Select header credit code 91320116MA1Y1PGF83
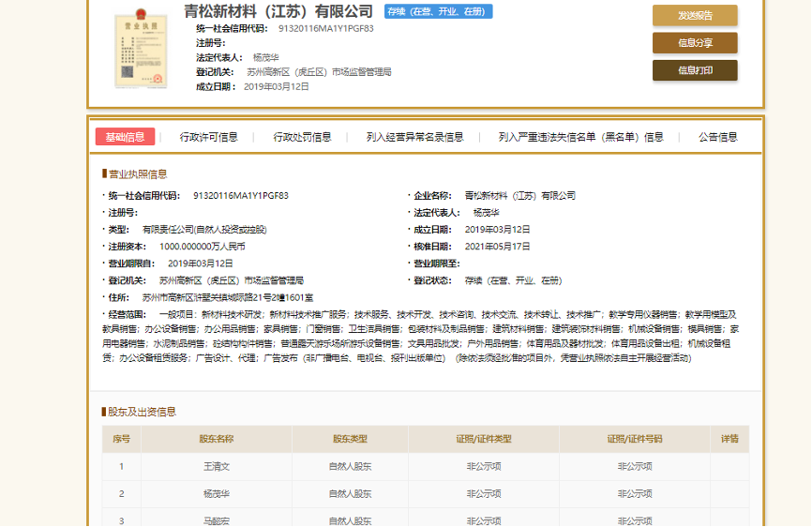The height and width of the screenshot is (527, 812). (325, 28)
